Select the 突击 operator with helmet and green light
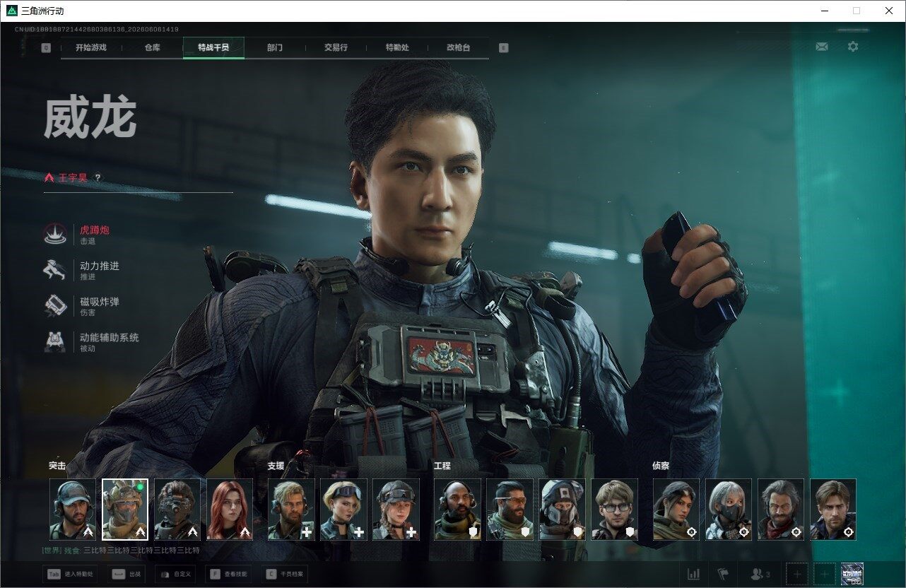The width and height of the screenshot is (906, 588). pyautogui.click(x=125, y=510)
